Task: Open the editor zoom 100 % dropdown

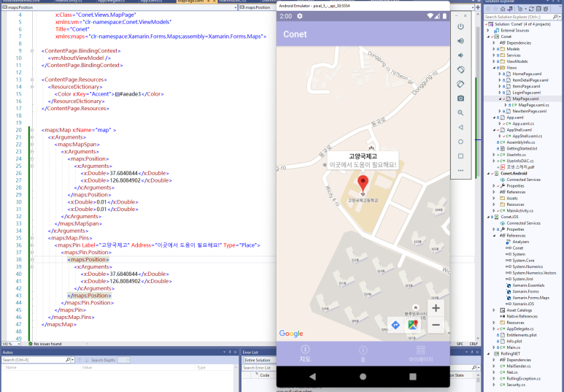Action: 19,344
